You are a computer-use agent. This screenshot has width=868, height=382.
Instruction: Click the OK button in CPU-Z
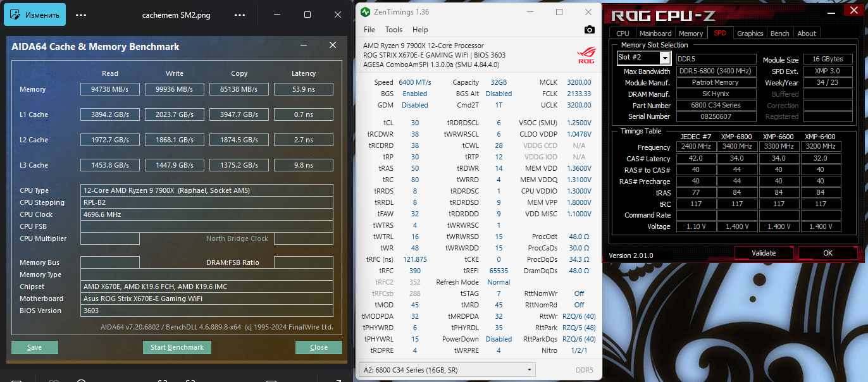coord(828,253)
